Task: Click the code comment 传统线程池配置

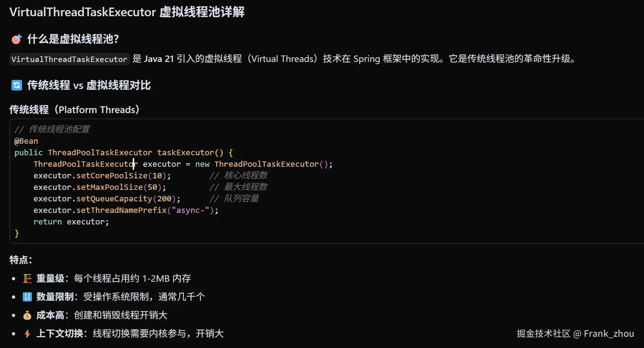Action: click(x=59, y=129)
